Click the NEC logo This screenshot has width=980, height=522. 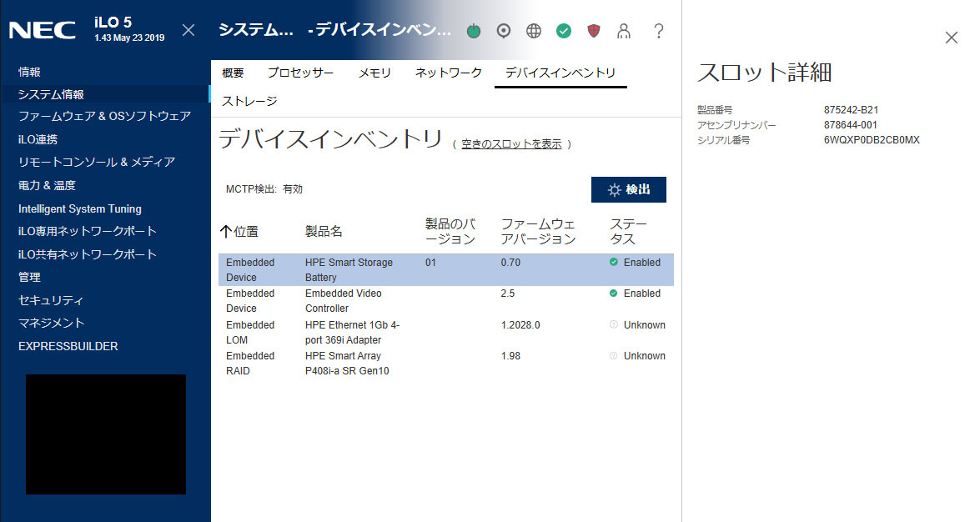pos(43,30)
